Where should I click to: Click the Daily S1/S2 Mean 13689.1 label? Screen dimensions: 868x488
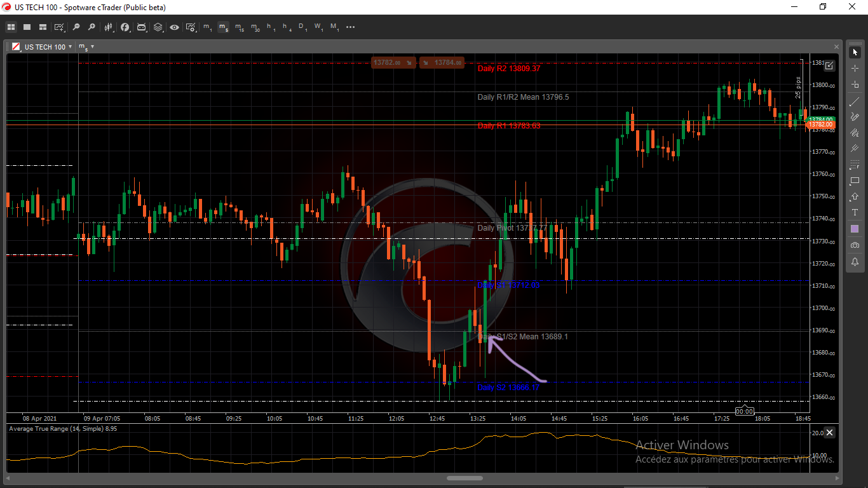pos(523,337)
